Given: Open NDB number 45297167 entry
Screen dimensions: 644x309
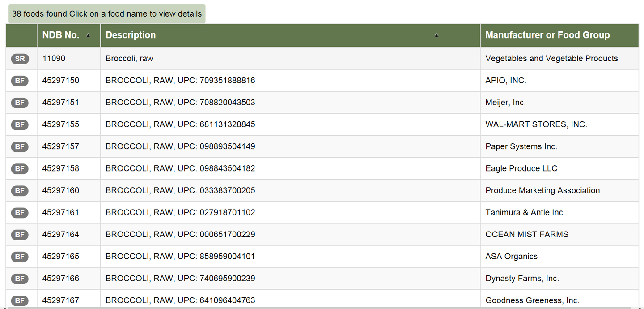Looking at the screenshot, I should pyautogui.click(x=61, y=300).
